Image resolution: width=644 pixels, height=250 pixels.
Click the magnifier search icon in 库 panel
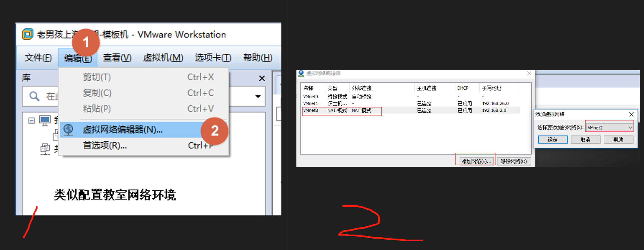tap(34, 96)
